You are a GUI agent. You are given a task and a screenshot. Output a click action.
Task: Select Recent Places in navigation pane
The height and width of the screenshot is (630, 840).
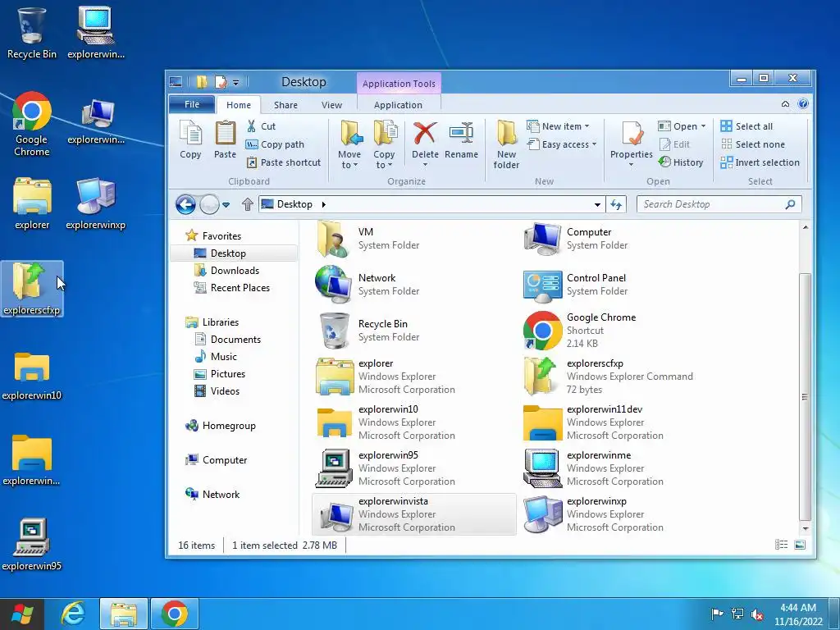coord(240,288)
